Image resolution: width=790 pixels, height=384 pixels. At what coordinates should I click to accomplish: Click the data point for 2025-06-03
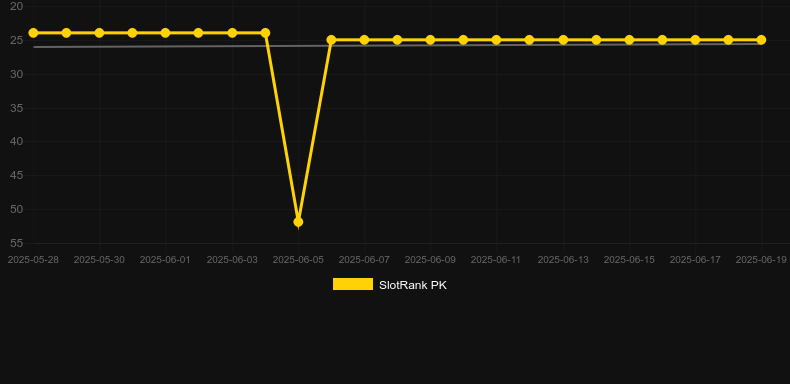pyautogui.click(x=232, y=33)
